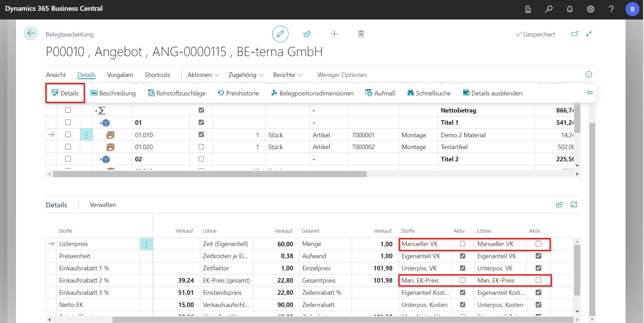This screenshot has width=644, height=323.
Task: Toggle Man. EK-Preis checkbox under Löhne
Action: click(538, 280)
